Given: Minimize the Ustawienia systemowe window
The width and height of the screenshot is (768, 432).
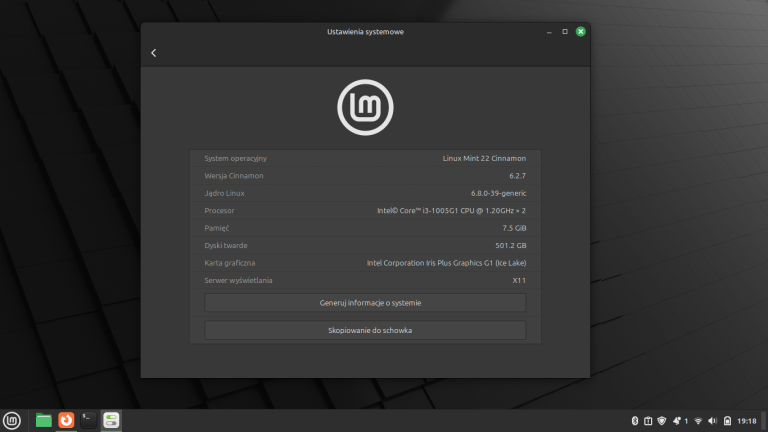Looking at the screenshot, I should coord(549,32).
